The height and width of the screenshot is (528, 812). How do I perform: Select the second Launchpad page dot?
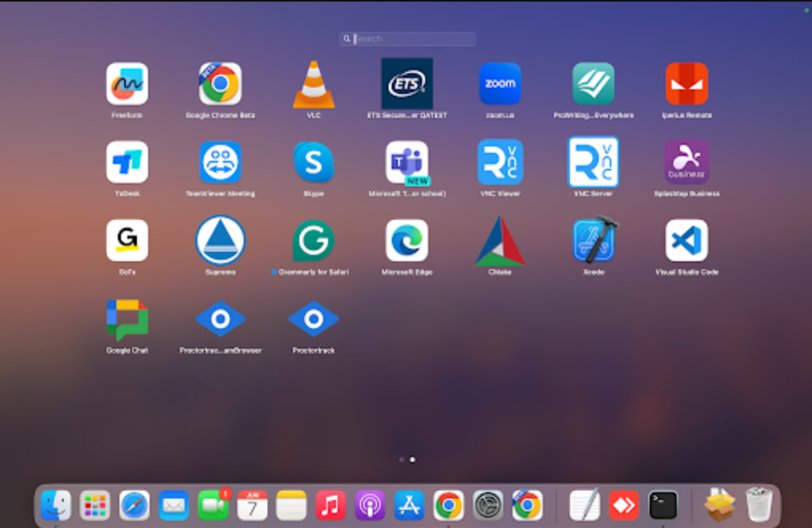(412, 459)
